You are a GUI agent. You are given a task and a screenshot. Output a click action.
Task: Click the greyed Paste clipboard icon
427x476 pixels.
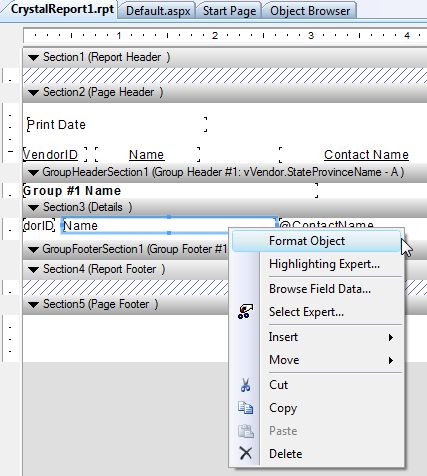click(x=245, y=431)
